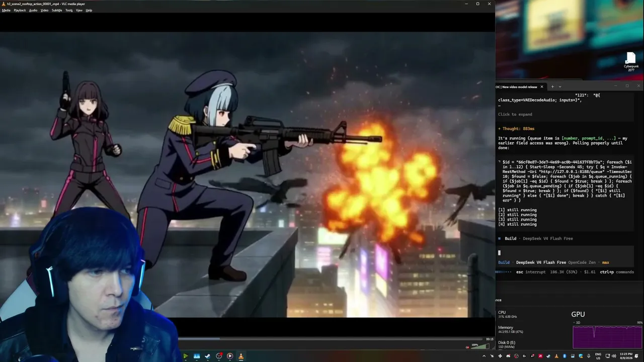Show hidden system tray icons
Viewport: 644px width, 362px height.
[x=484, y=356]
